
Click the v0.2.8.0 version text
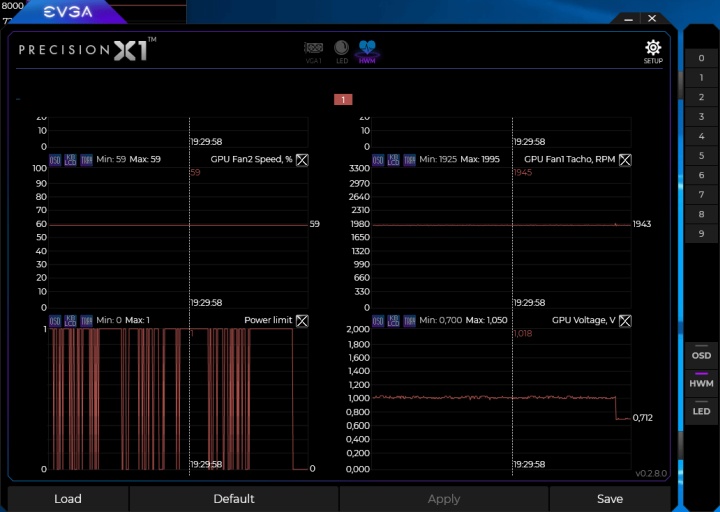tap(651, 473)
